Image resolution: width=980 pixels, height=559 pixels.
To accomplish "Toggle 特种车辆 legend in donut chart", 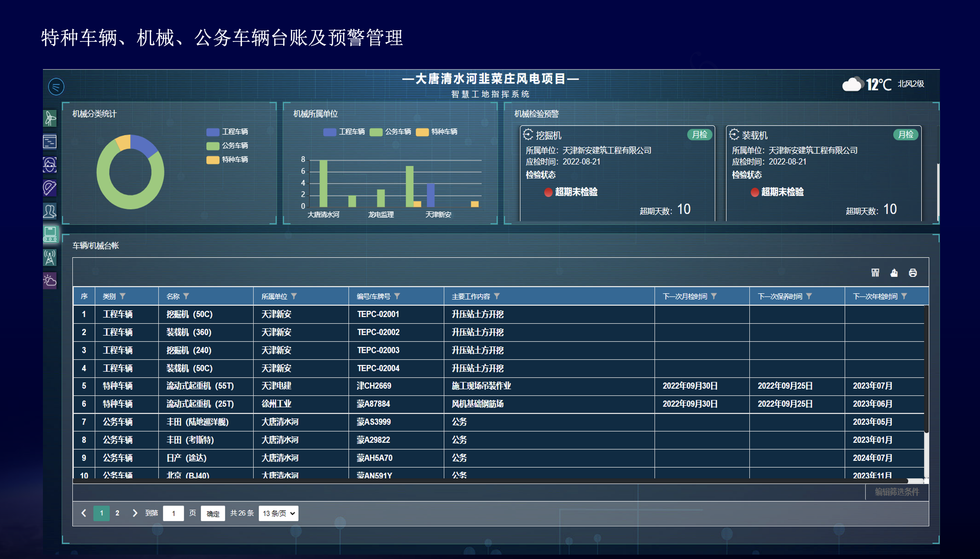I will pos(227,159).
